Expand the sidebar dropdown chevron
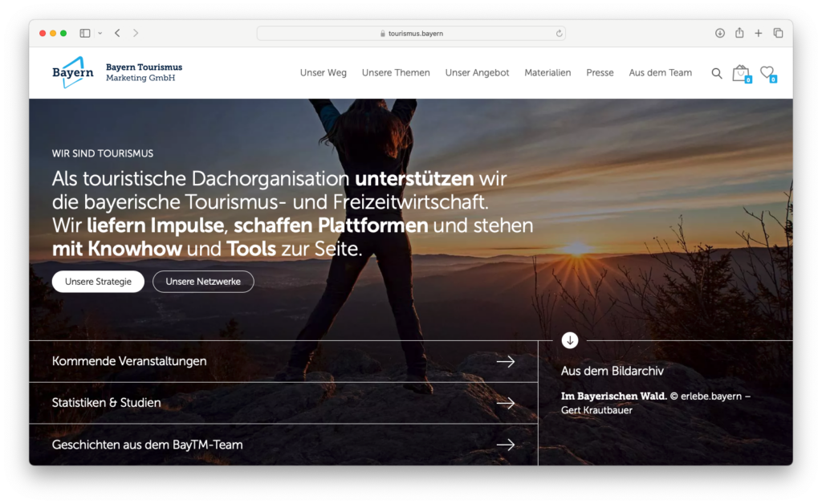 pos(100,33)
